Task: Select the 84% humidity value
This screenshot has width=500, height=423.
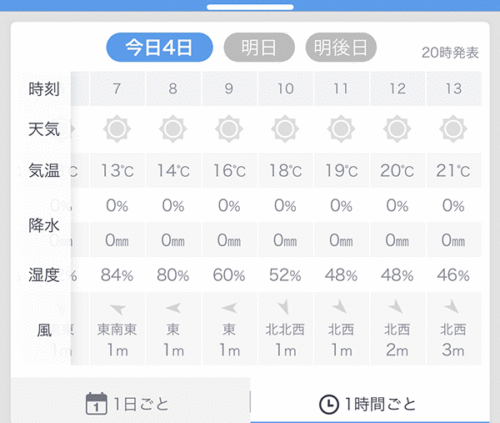Action: click(117, 275)
